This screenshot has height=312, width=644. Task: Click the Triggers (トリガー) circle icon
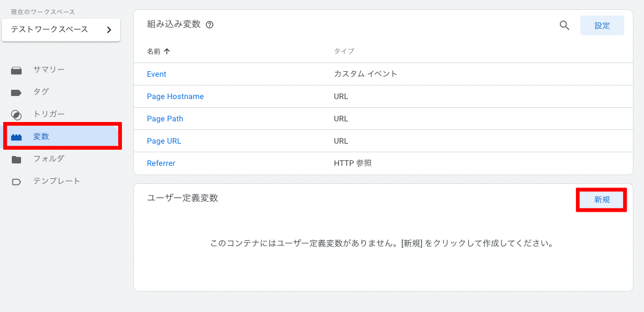click(x=17, y=115)
